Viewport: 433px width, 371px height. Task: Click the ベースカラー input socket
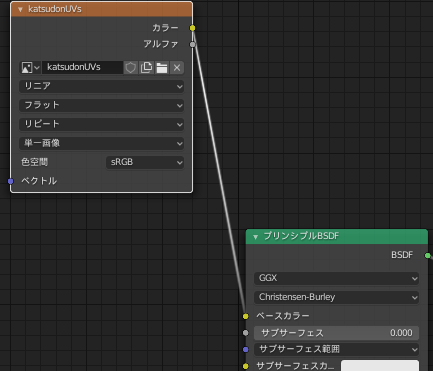246,316
